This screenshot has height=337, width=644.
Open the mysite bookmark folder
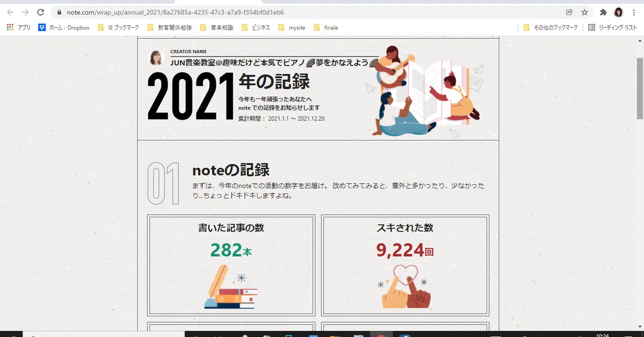(292, 27)
